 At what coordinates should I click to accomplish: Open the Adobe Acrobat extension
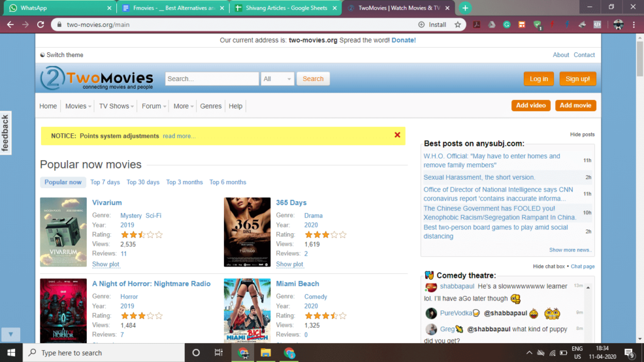[477, 25]
